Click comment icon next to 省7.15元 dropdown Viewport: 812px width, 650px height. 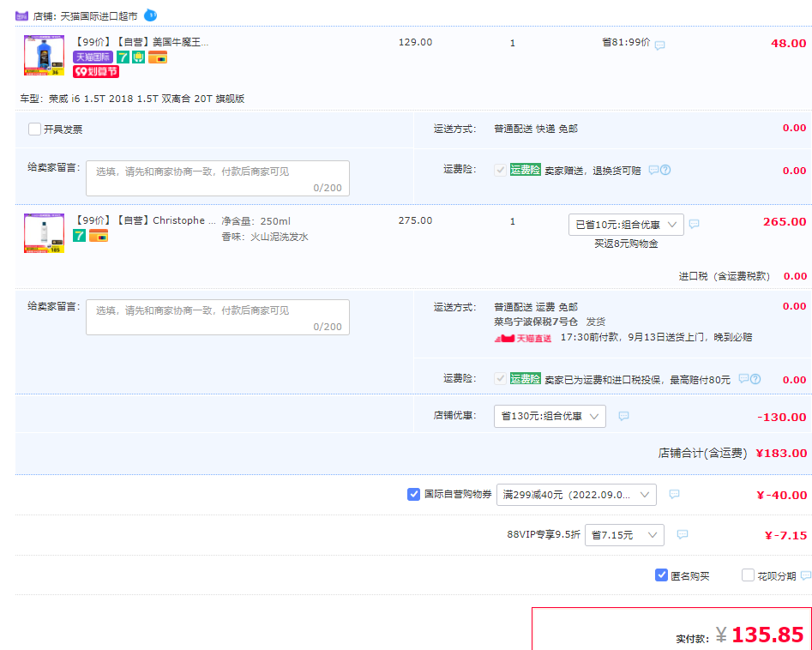683,534
